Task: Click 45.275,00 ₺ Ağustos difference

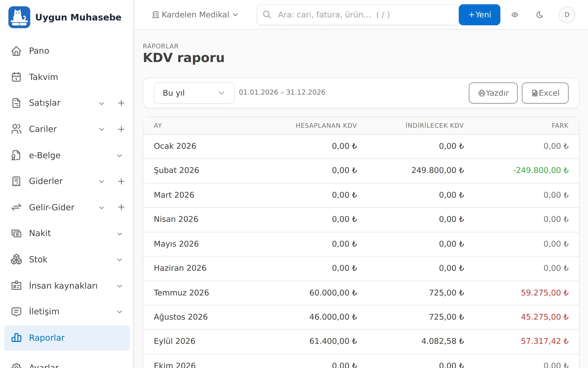Action: pyautogui.click(x=545, y=317)
